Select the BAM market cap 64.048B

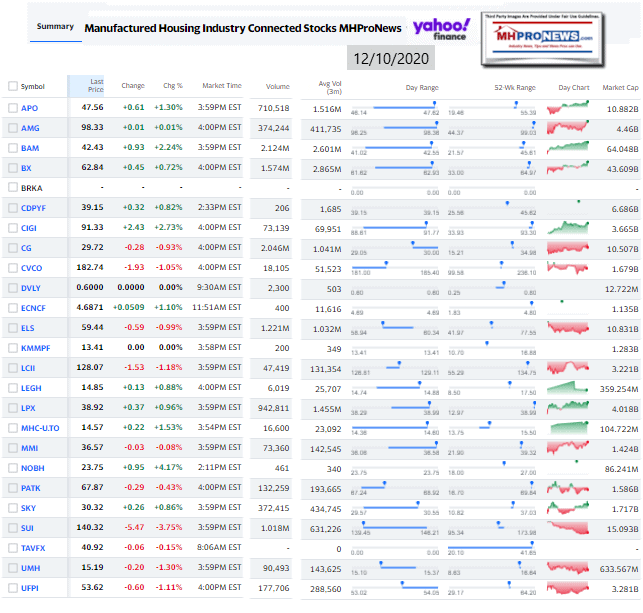coord(622,149)
